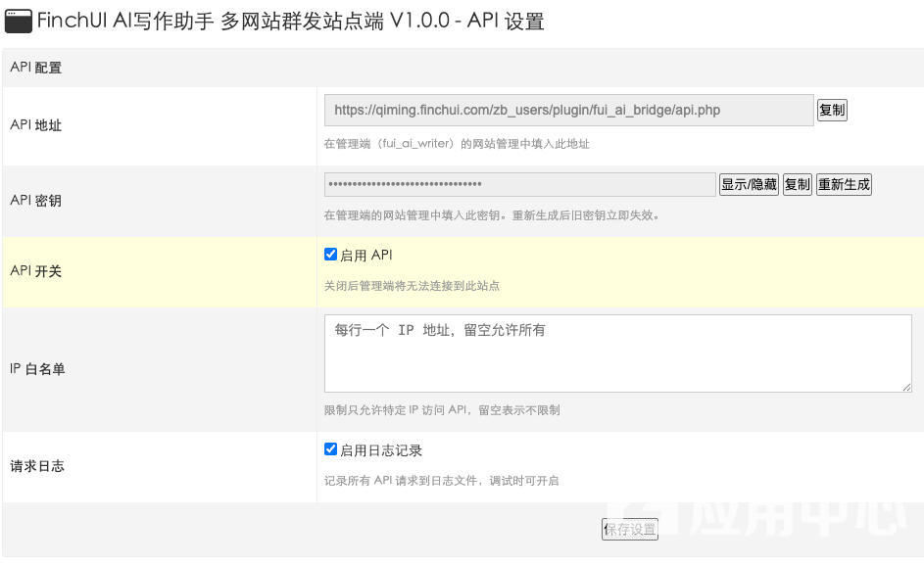924x565 pixels.
Task: Click the IP 白名单 row label
Action: click(37, 369)
